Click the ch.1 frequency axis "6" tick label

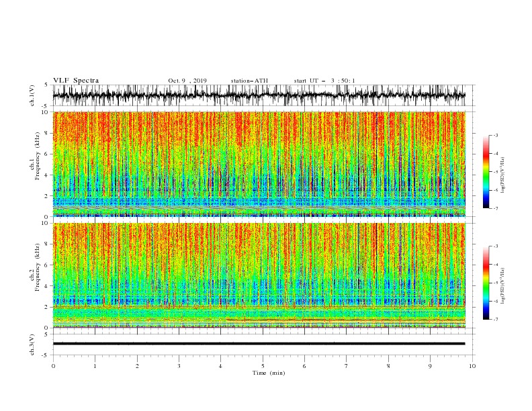point(46,154)
